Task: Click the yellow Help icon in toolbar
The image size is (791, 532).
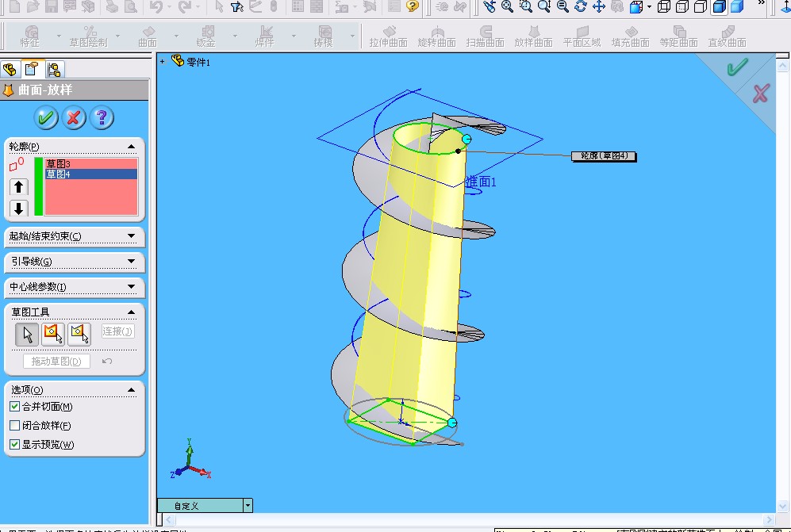Action: [x=412, y=6]
